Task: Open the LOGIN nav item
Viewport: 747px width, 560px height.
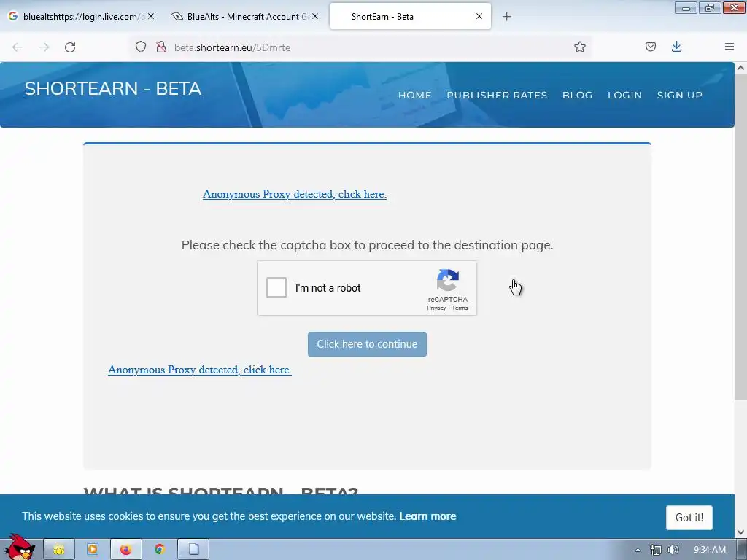Action: coord(624,95)
